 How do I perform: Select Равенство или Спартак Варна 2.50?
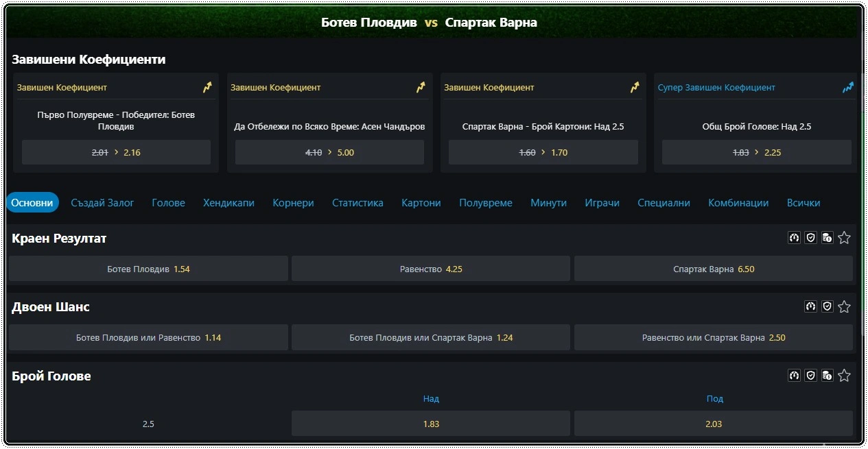click(714, 337)
